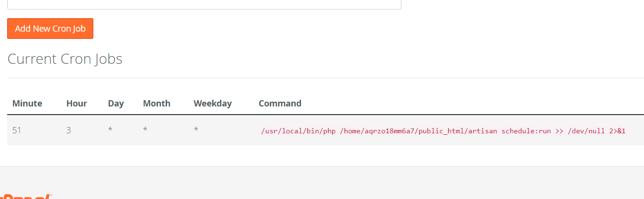Click the Day column header
644x199 pixels.
tap(116, 104)
